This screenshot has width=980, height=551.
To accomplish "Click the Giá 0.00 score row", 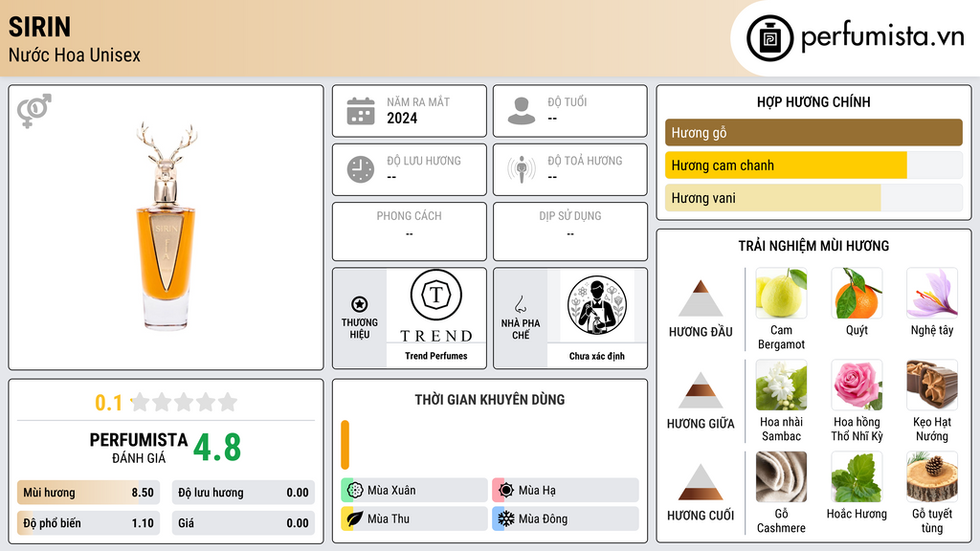I will (243, 523).
